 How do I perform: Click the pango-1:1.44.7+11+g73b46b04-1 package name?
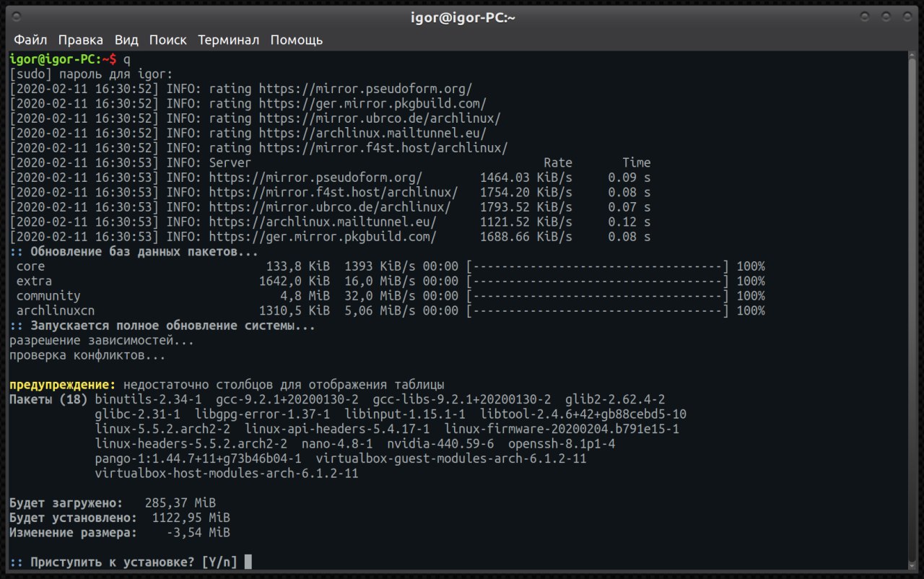(x=198, y=459)
